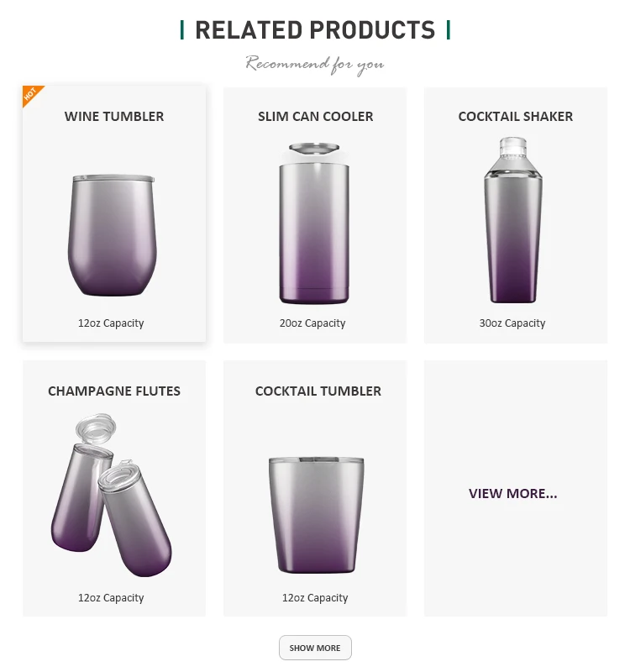Click the VIEW MORE... link
This screenshot has width=630, height=672.
[x=513, y=493]
